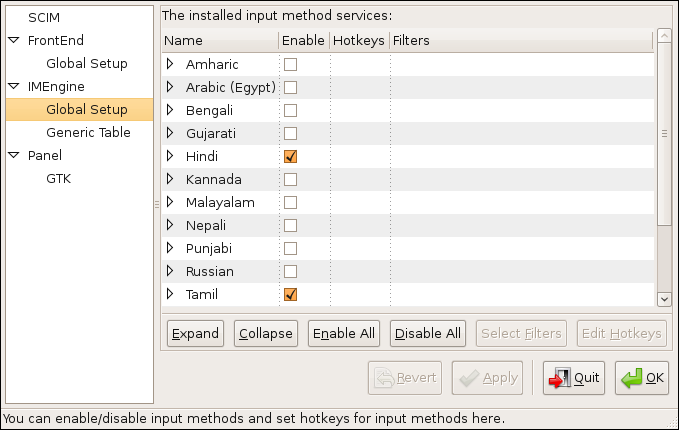Enable the Bengali input method checkbox
The height and width of the screenshot is (430, 679).
click(x=291, y=111)
